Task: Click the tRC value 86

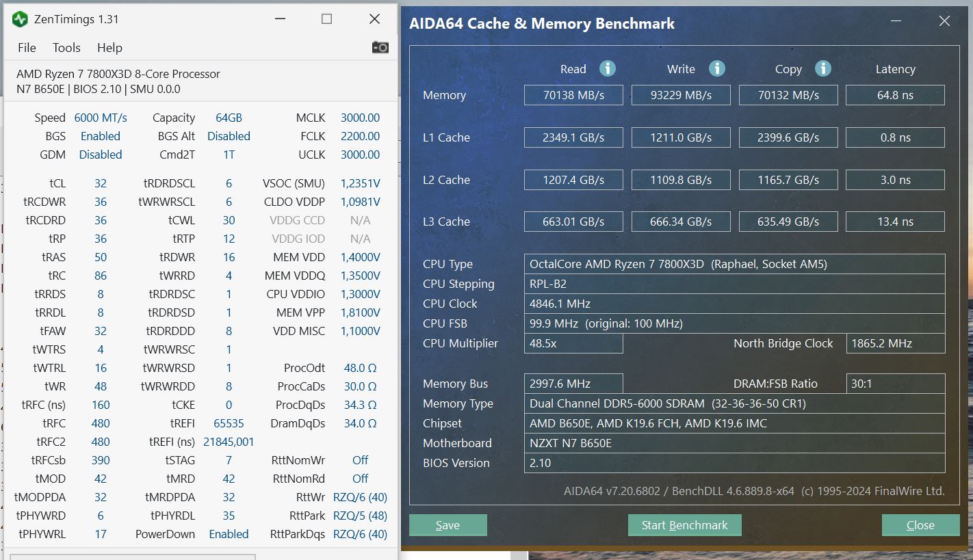Action: tap(101, 276)
